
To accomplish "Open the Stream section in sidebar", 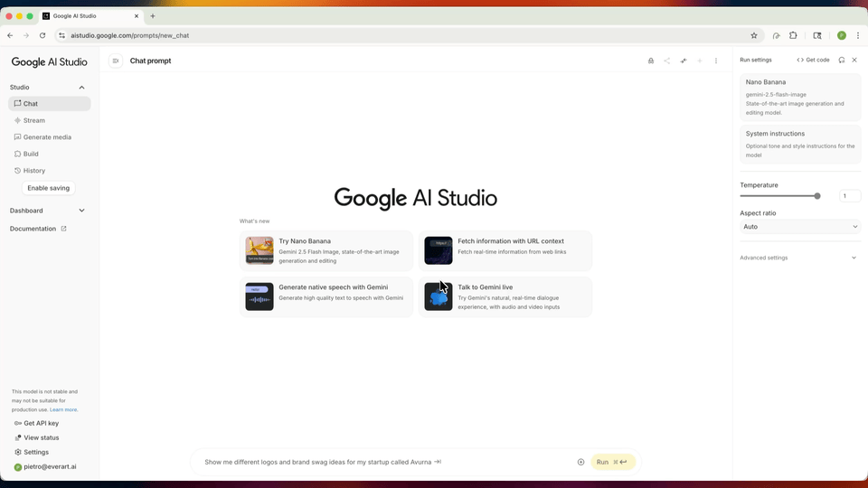I will (x=49, y=120).
